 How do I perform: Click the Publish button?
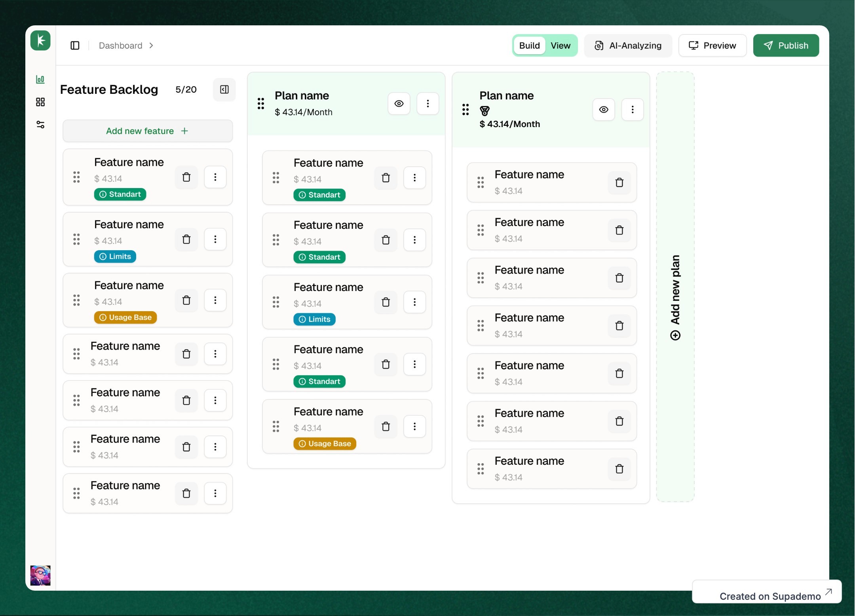pyautogui.click(x=785, y=46)
